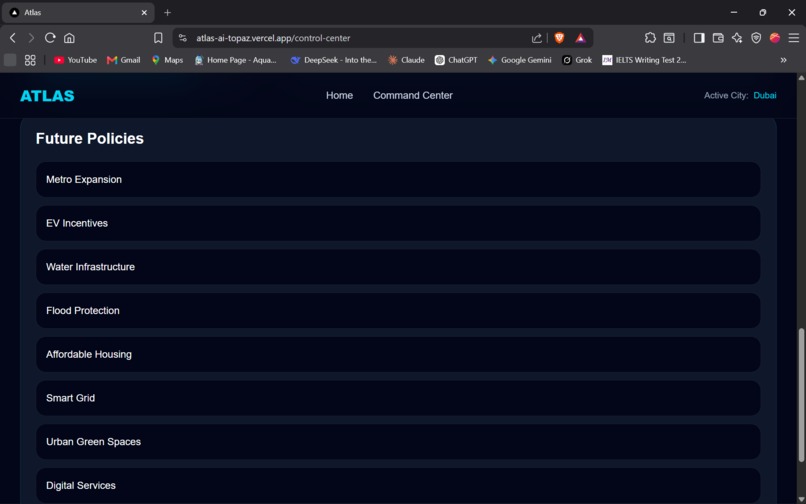
Task: Open the DeepSeek bookmark
Action: tap(333, 60)
